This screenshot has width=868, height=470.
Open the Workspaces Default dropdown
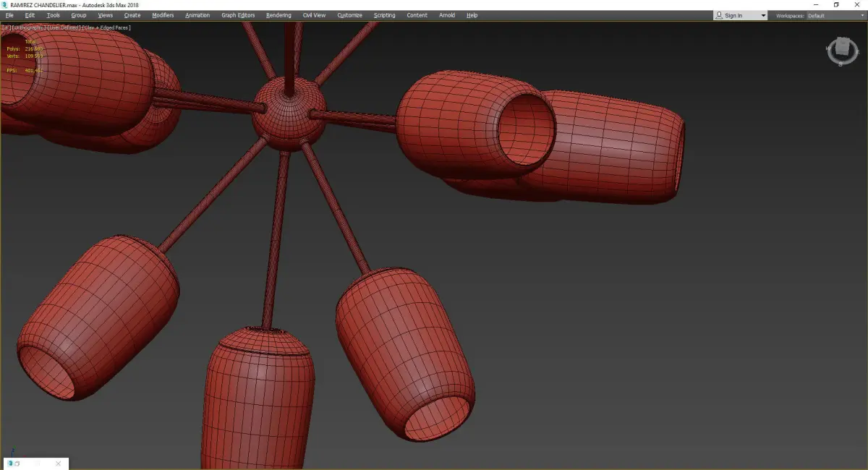click(835, 15)
